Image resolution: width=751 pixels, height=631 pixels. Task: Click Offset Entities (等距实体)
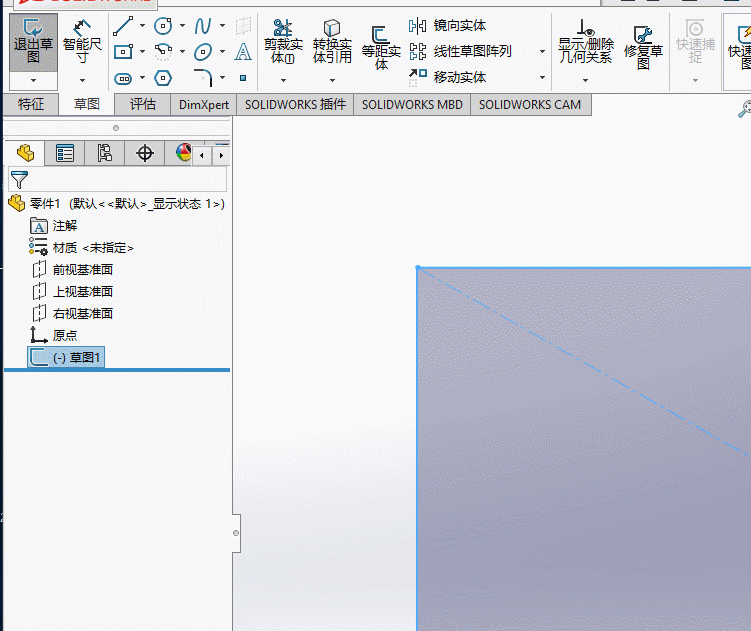click(381, 48)
